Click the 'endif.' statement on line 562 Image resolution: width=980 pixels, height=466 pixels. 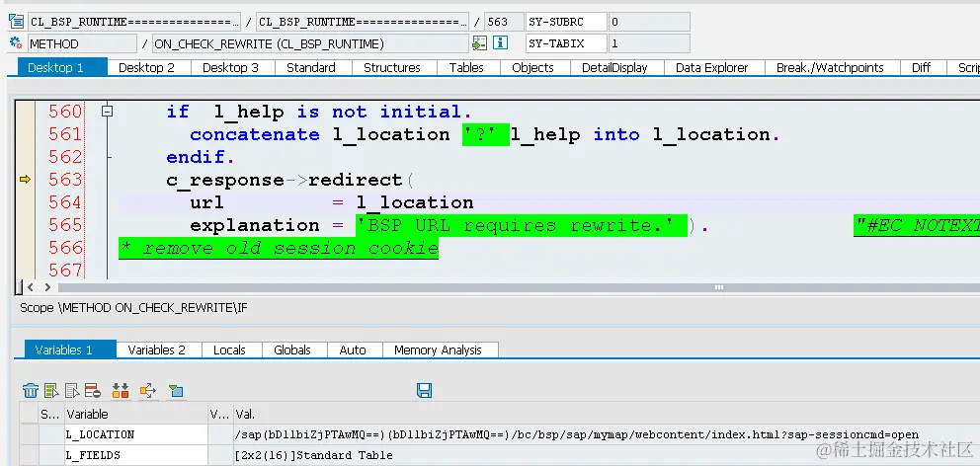(200, 157)
